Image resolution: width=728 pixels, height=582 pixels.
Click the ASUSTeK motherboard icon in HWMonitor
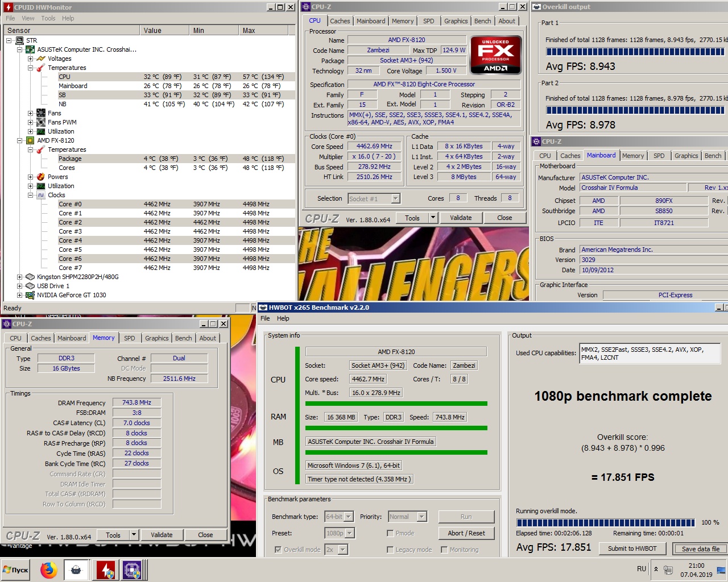[30, 49]
